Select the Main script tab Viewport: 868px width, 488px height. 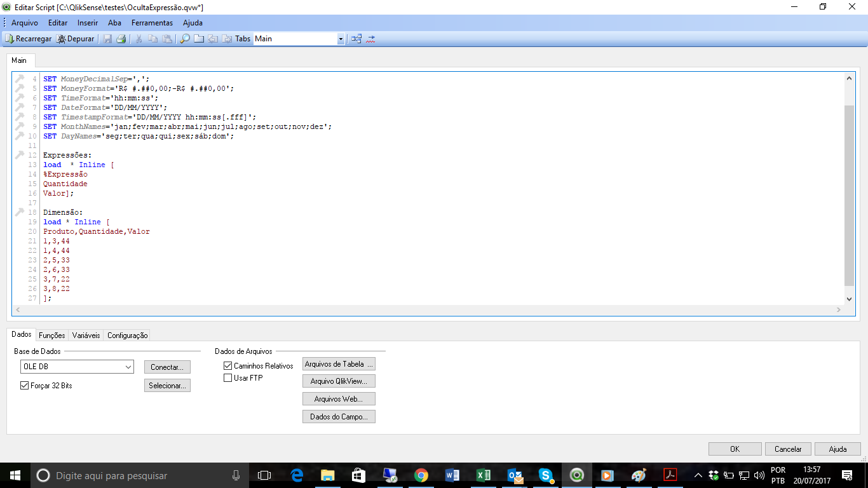[19, 60]
